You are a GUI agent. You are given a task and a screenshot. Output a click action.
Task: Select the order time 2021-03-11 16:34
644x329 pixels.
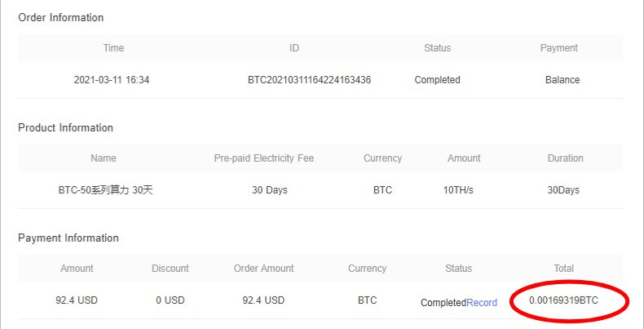[x=112, y=80]
